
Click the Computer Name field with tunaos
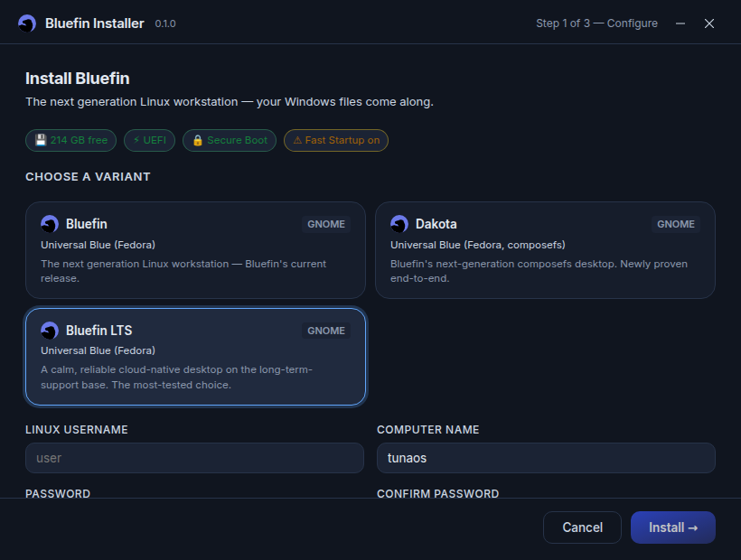coord(546,458)
